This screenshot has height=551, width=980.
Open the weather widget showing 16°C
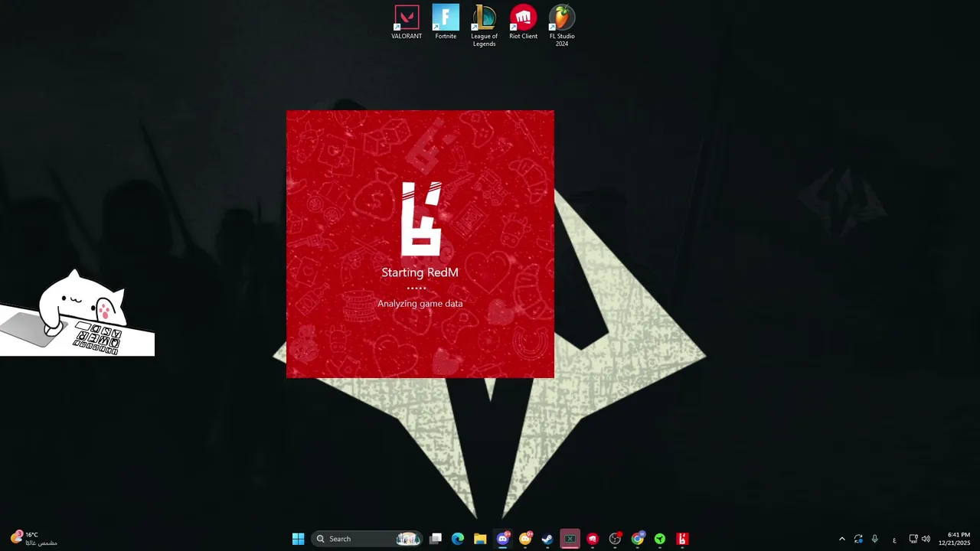[x=34, y=539]
